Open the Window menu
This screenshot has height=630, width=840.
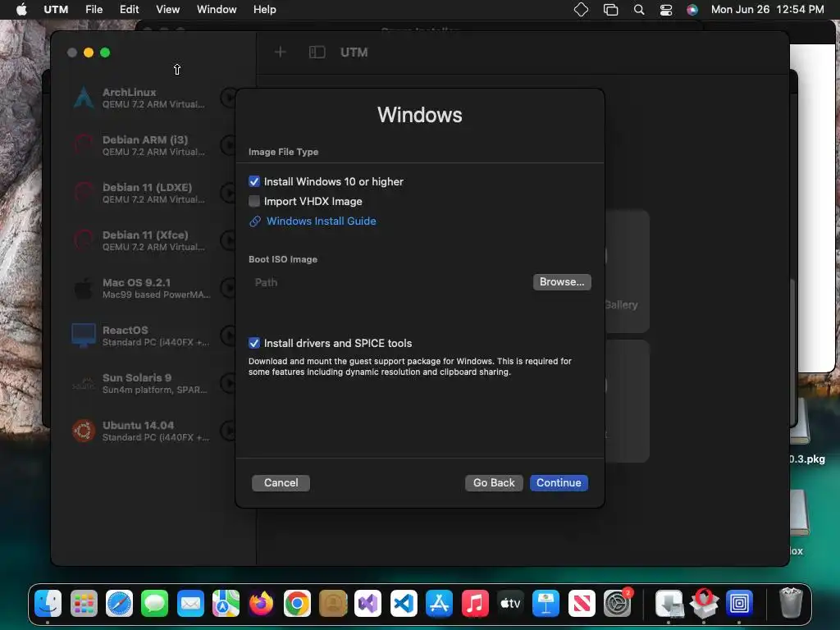(217, 10)
